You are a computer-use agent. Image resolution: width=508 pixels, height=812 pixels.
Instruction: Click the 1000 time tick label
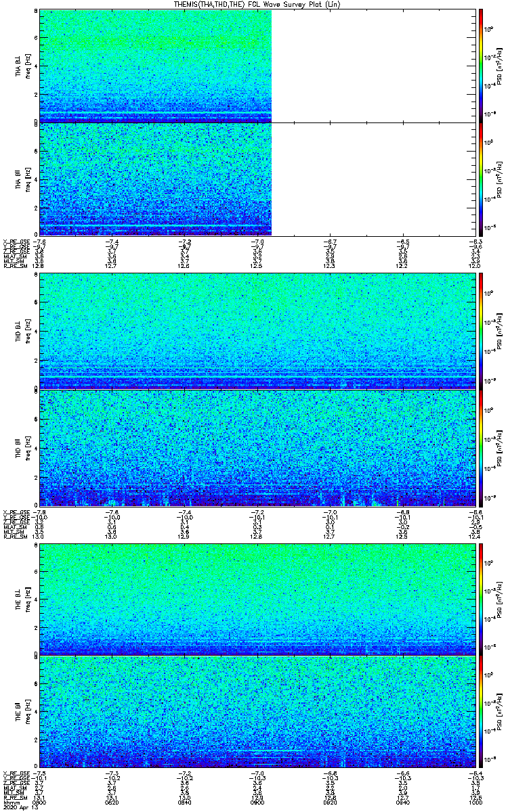pos(474,803)
